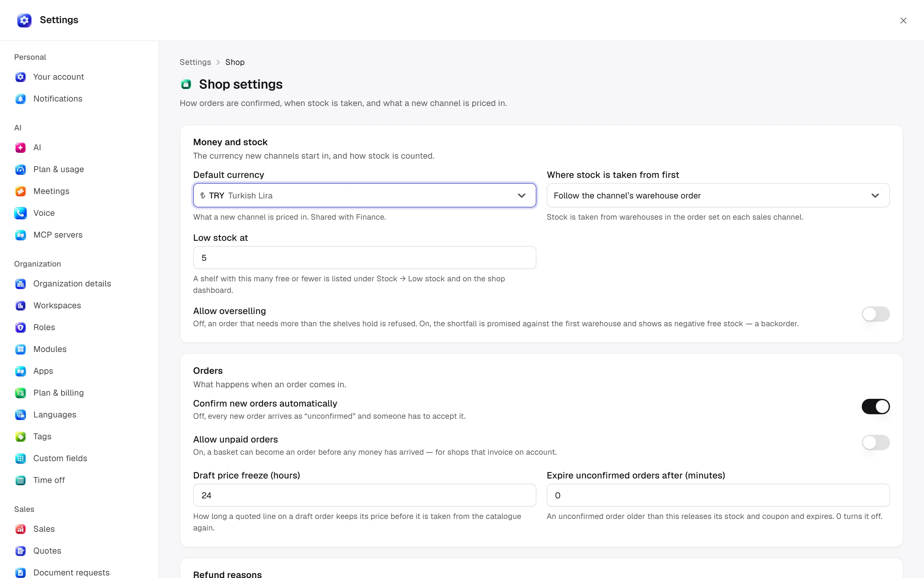Click the Draft price freeze hours field
This screenshot has width=924, height=578.
click(365, 495)
